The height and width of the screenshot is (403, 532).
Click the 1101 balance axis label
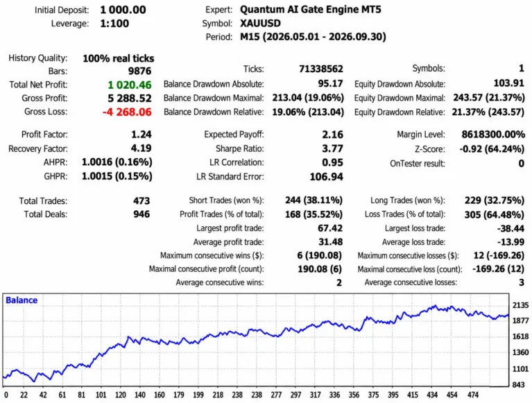tap(520, 369)
